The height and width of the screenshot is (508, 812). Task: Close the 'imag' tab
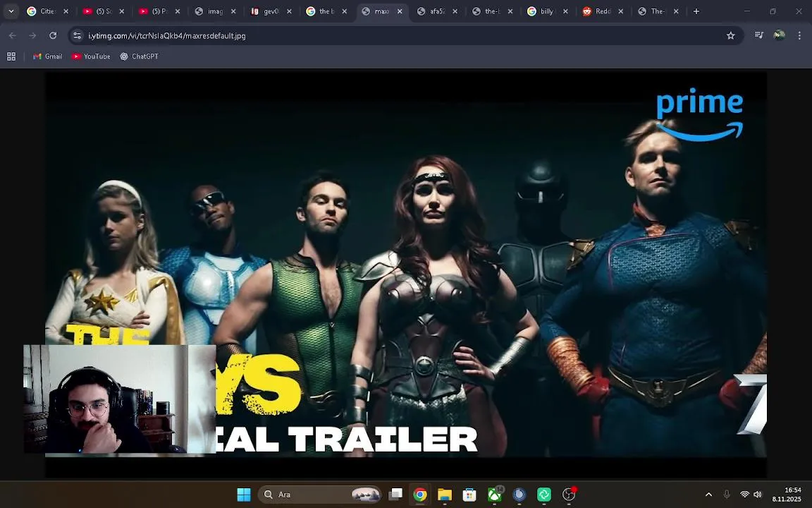point(233,11)
